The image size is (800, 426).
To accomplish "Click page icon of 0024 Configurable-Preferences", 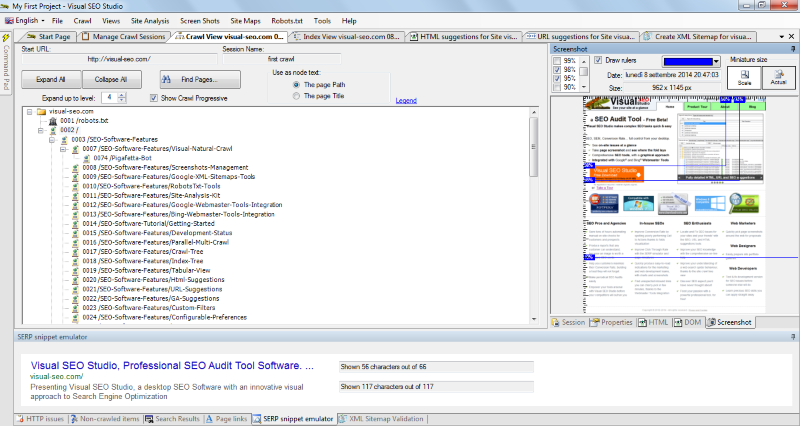I will (76, 317).
